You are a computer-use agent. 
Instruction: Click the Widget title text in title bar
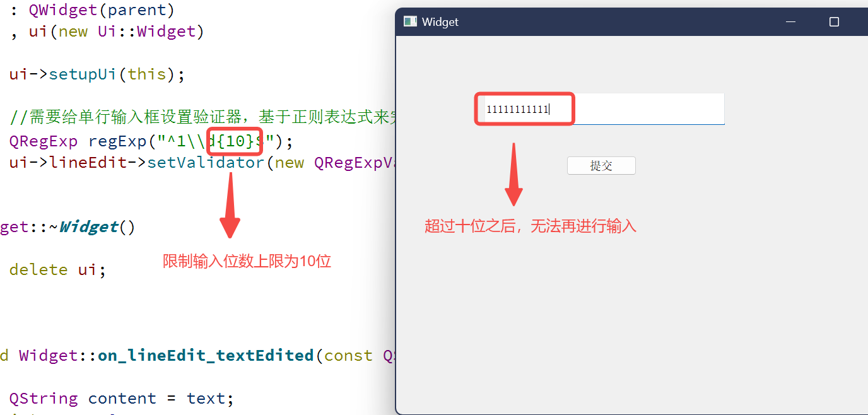(x=440, y=22)
